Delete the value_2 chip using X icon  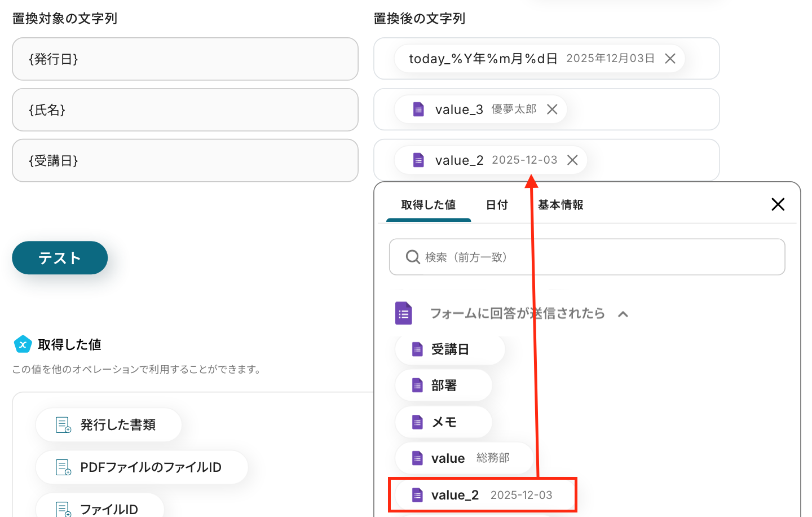572,160
